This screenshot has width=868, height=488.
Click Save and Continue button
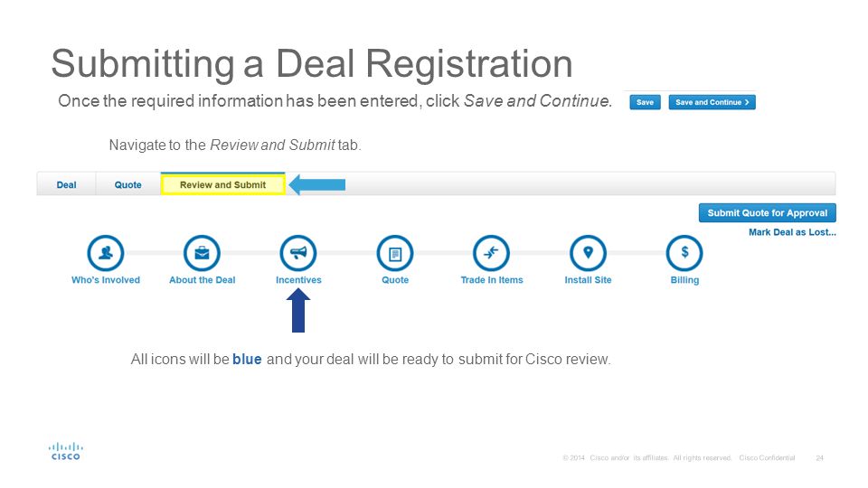click(712, 102)
